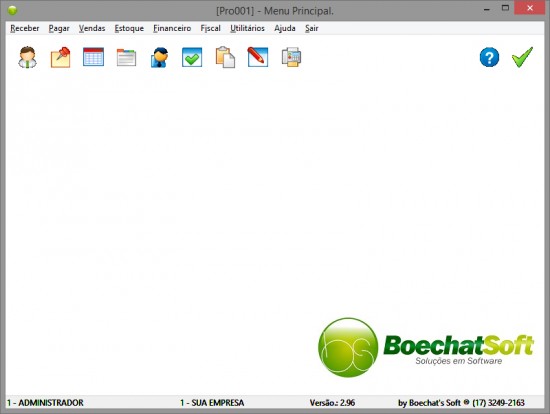Click the BoechatSoft logo
Image resolution: width=550 pixels, height=414 pixels.
click(425, 347)
